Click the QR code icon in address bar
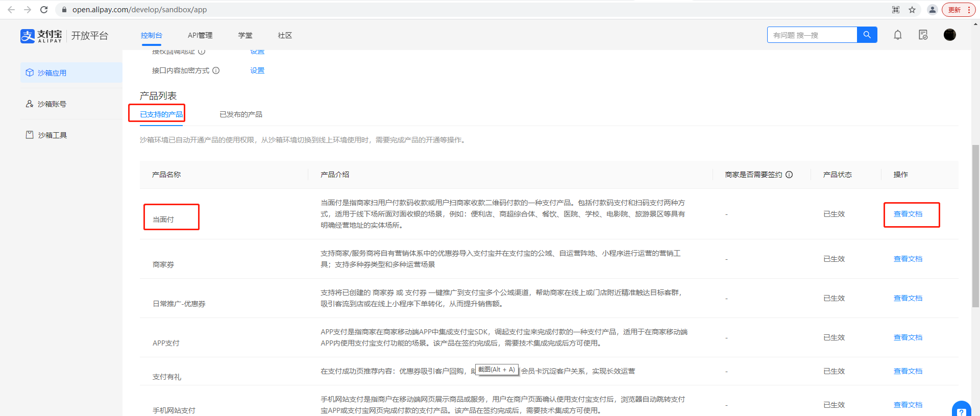This screenshot has width=980, height=416. click(896, 10)
